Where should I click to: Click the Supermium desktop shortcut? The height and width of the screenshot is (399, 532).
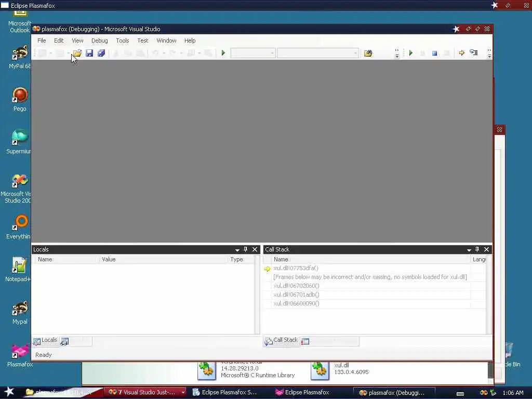19,142
